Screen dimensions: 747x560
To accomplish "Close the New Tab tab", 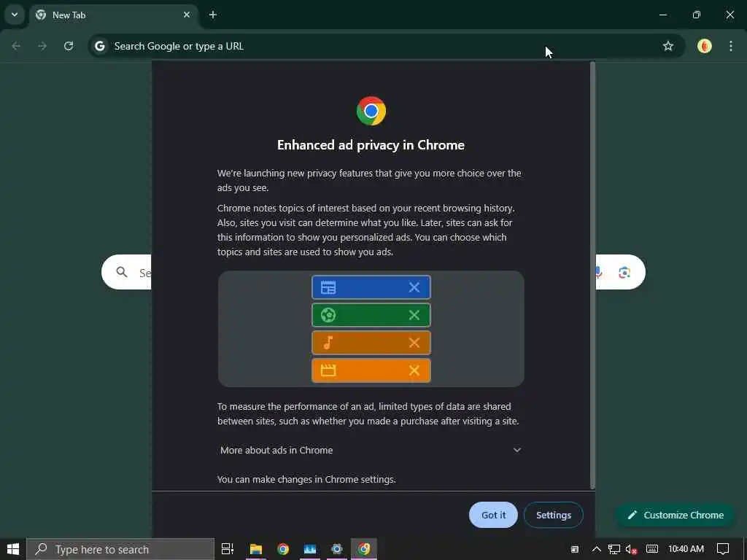I will point(187,15).
